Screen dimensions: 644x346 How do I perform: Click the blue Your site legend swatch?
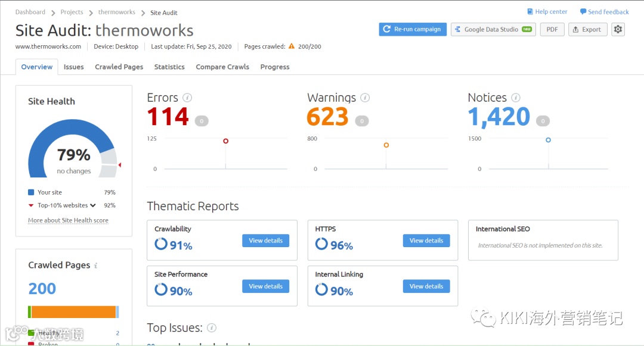pos(31,192)
